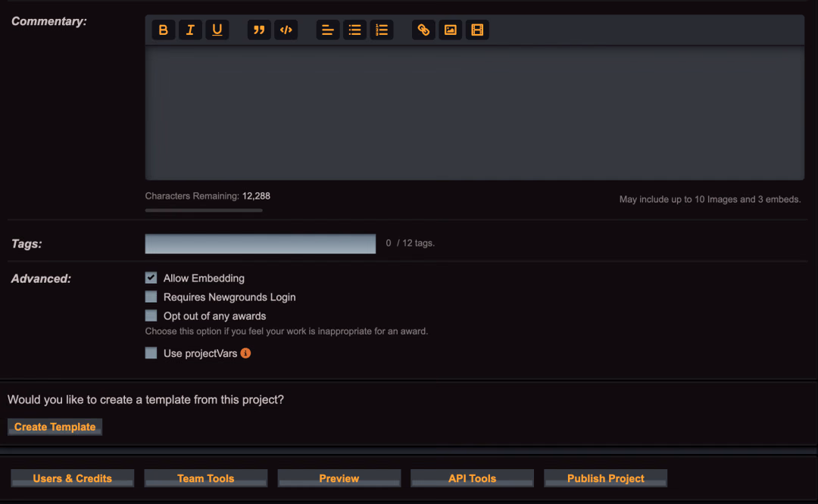Set text alignment using the align icon
This screenshot has height=504, width=818.
pyautogui.click(x=328, y=30)
